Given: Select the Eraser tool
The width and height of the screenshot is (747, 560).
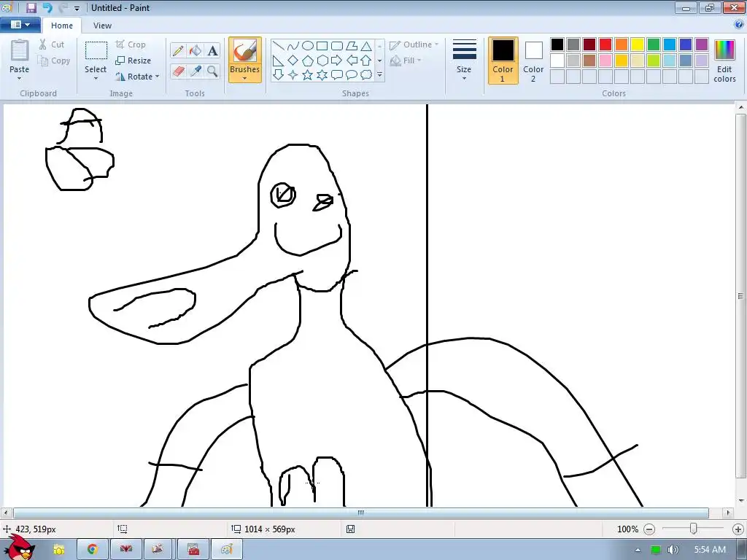Looking at the screenshot, I should pos(178,71).
